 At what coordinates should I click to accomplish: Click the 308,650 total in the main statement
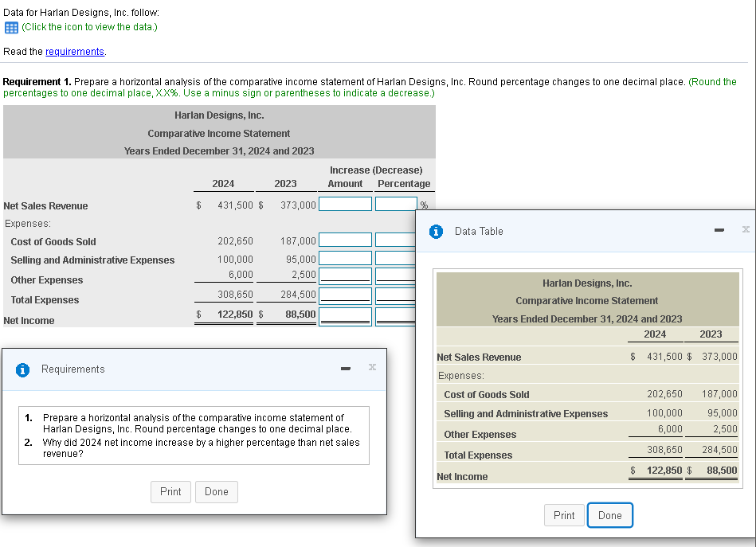(x=235, y=295)
